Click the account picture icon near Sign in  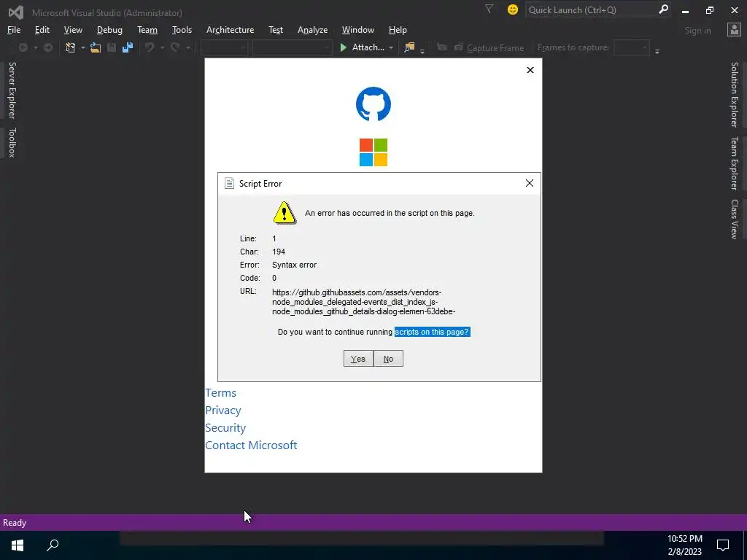pos(734,30)
